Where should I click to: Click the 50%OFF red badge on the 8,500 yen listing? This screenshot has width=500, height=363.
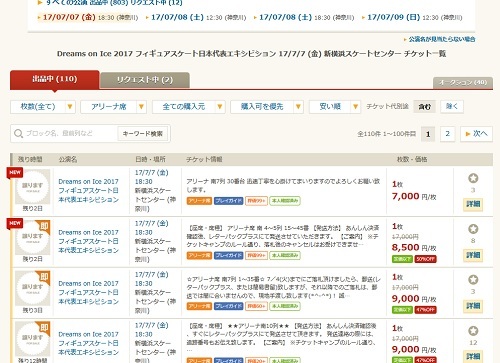coord(425,259)
